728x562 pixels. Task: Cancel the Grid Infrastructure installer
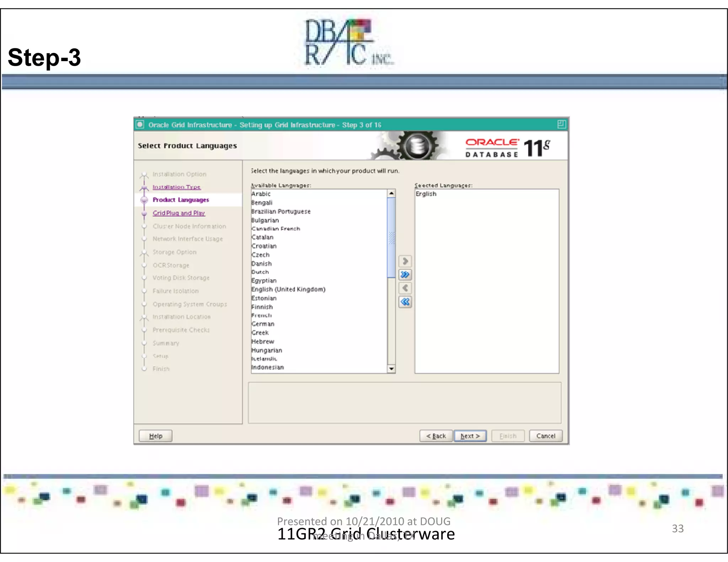(546, 436)
